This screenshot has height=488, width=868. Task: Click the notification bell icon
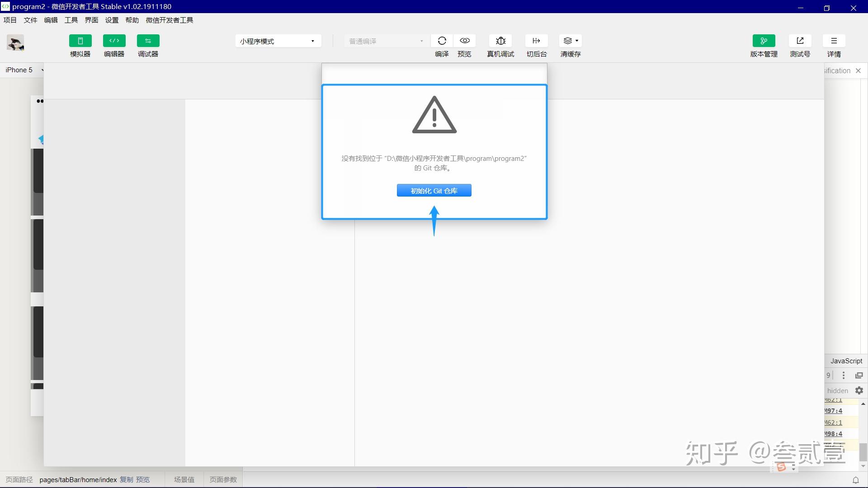click(856, 480)
